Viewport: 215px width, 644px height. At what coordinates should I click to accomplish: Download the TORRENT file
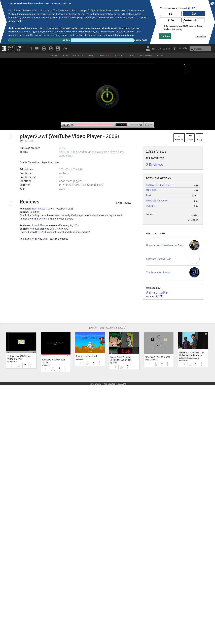pyautogui.click(x=151, y=206)
